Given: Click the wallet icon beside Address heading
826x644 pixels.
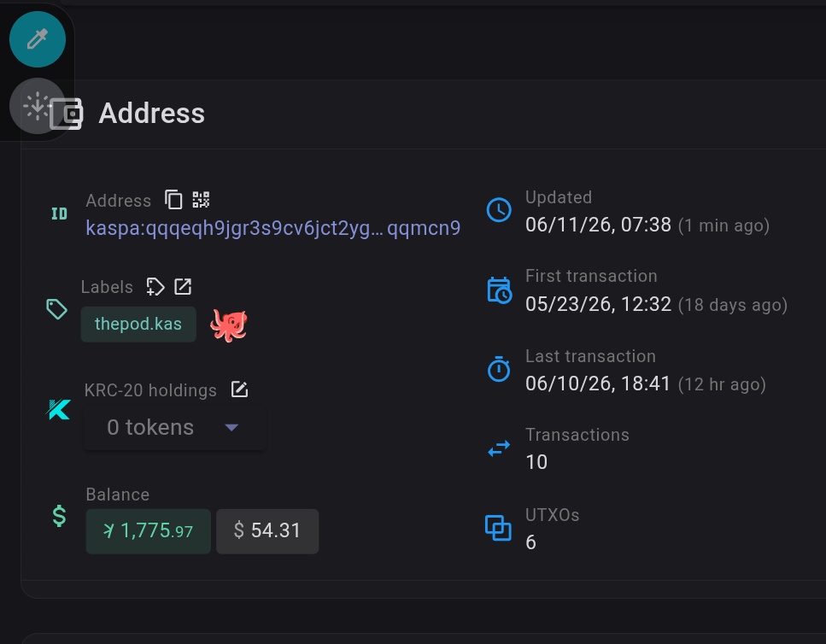Looking at the screenshot, I should 67,114.
